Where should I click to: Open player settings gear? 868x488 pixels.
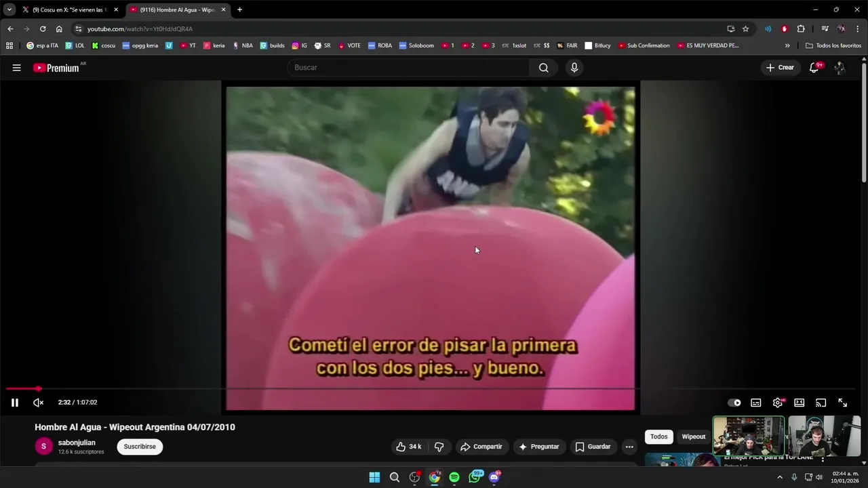778,403
